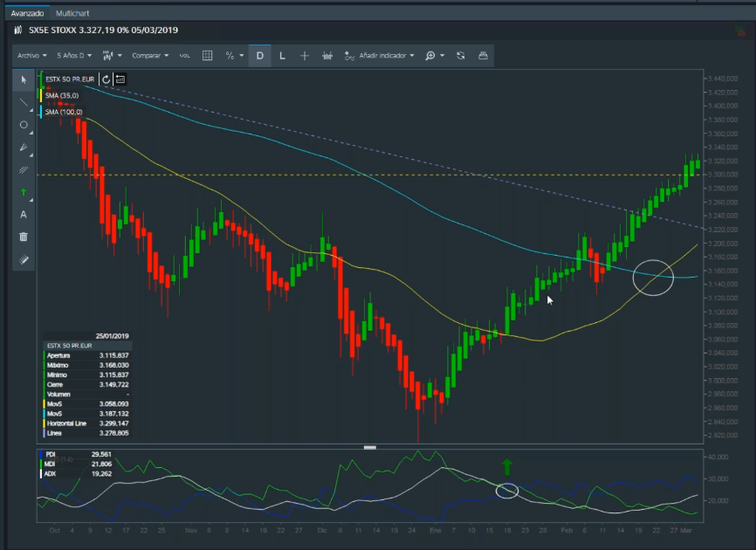The width and height of the screenshot is (756, 550).
Task: Switch to the Avanzado tab
Action: coord(26,14)
